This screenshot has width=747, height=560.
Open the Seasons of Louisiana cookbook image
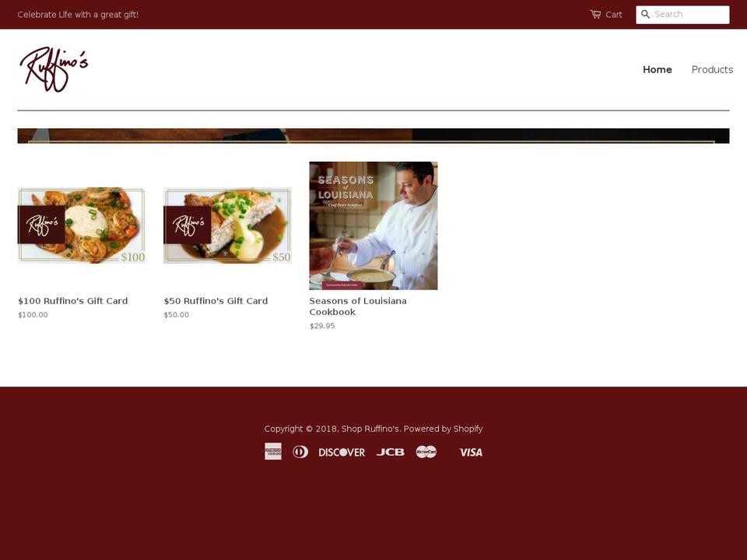point(373,226)
